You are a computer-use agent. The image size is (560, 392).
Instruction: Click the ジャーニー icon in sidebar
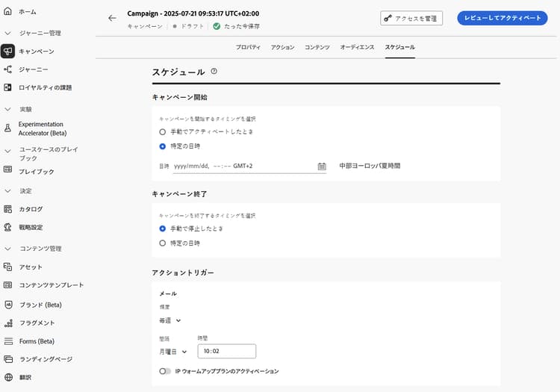click(x=8, y=69)
